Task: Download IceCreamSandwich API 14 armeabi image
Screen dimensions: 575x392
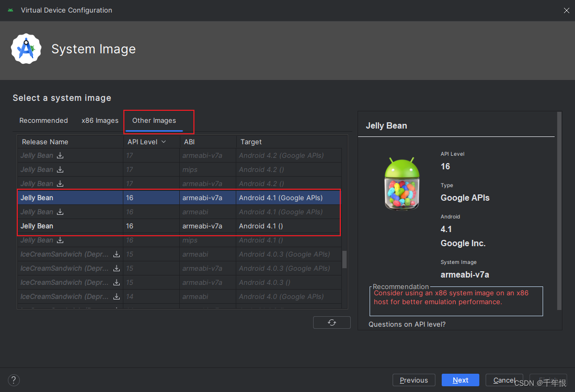Action: tap(117, 297)
